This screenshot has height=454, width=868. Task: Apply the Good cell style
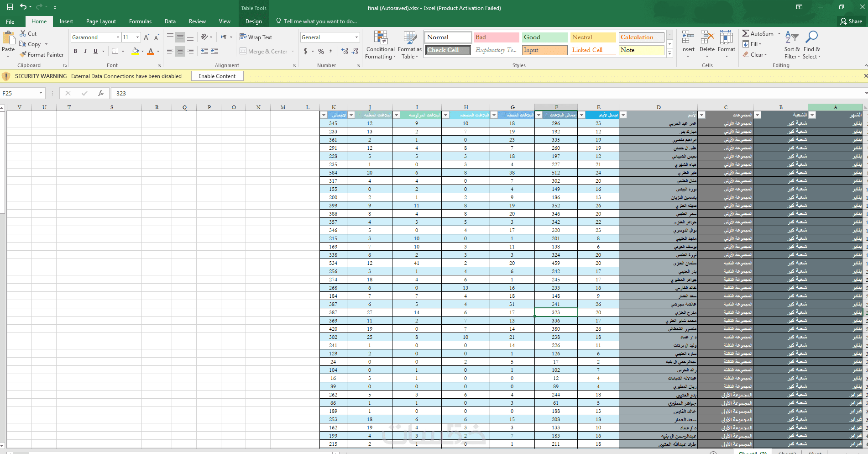pos(545,37)
